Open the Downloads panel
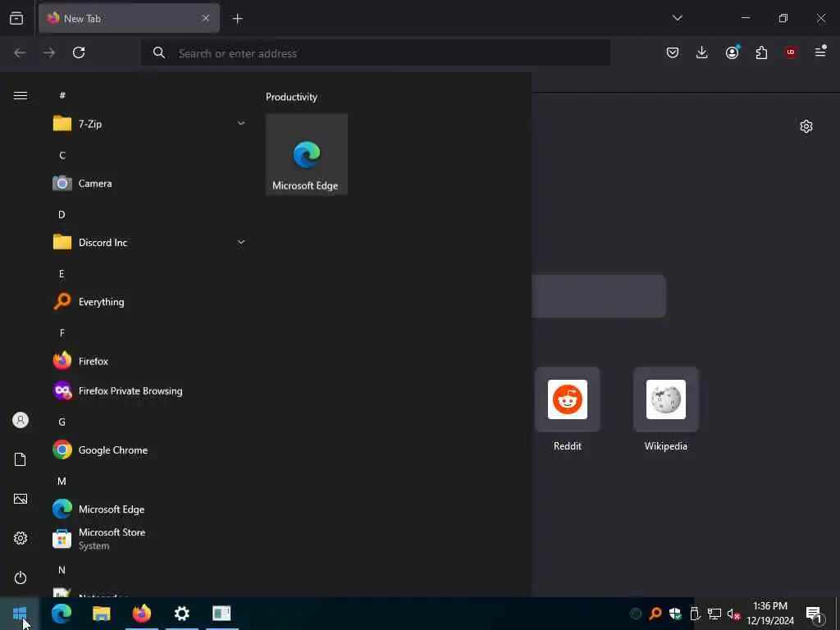This screenshot has height=630, width=840. (702, 52)
